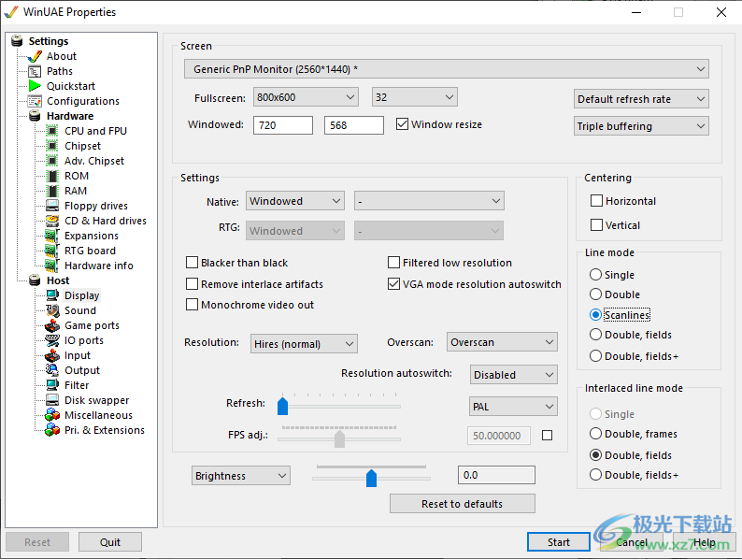
Task: Click the green Quickstart arrow icon
Action: [35, 86]
